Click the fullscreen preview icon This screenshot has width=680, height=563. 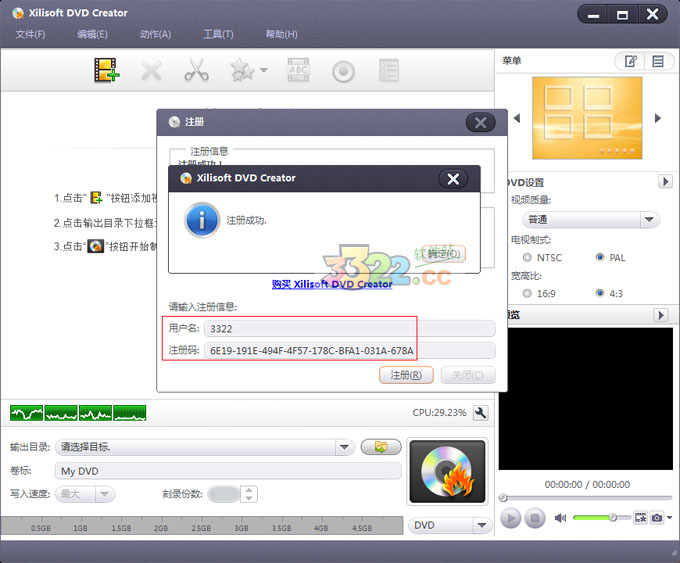[640, 517]
